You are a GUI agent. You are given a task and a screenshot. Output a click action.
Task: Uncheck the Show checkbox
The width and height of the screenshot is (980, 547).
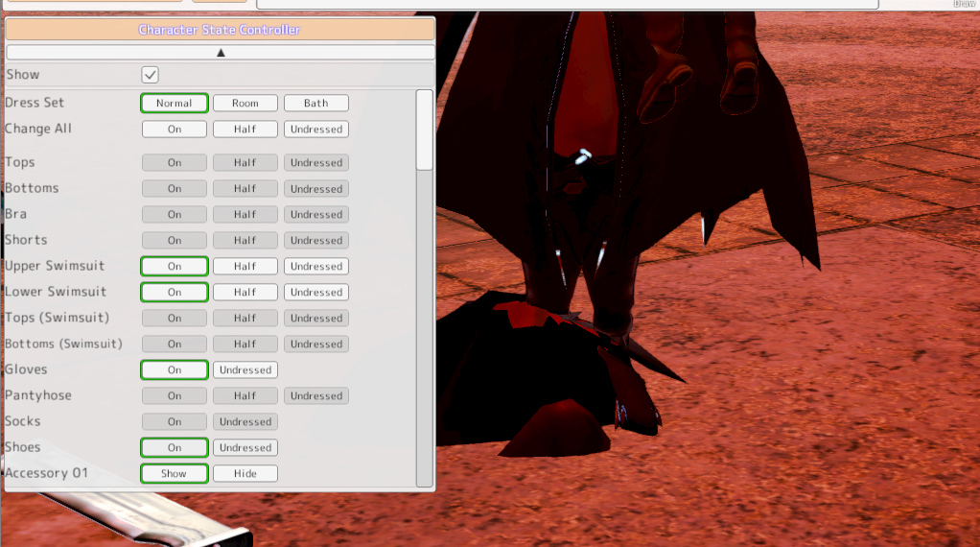point(150,75)
